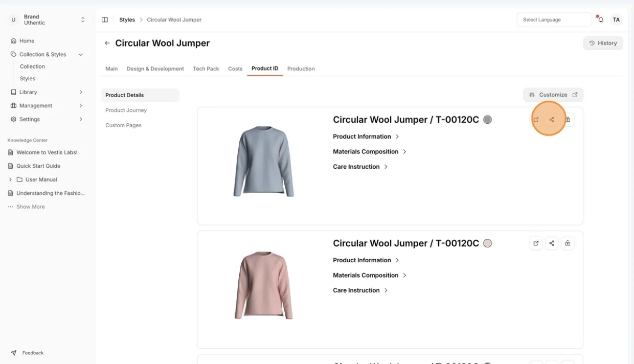This screenshot has height=364, width=634.
Task: Click the gray color swatch
Action: pyautogui.click(x=488, y=120)
